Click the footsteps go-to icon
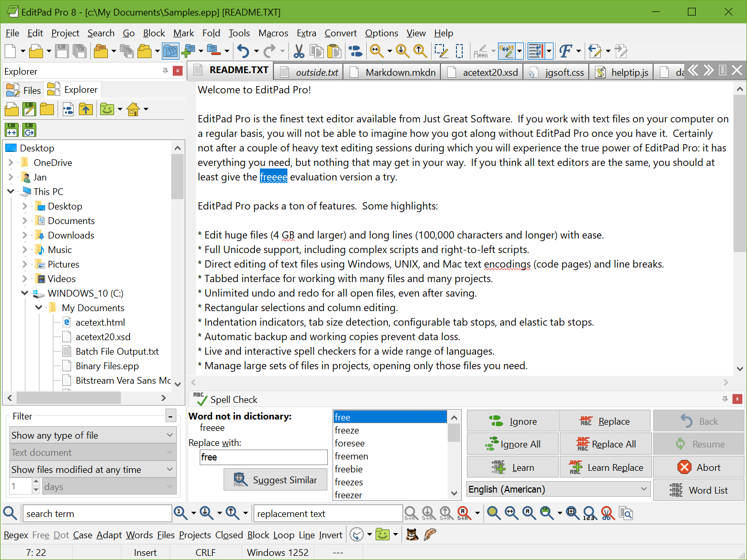Screen dimensions: 747x560 355,51
